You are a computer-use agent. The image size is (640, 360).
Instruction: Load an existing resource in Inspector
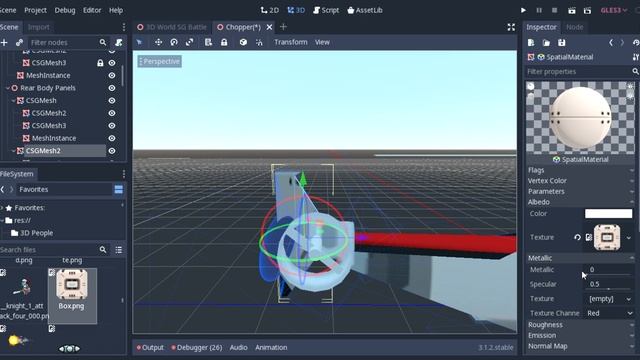coord(546,42)
